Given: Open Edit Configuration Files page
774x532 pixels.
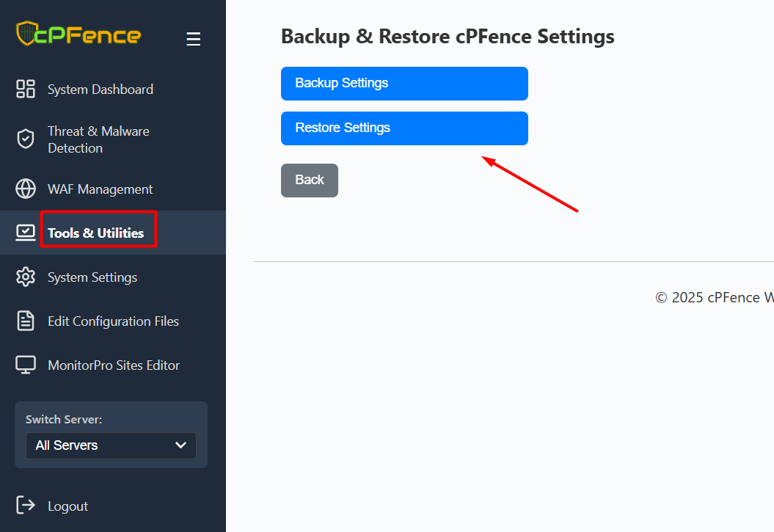Looking at the screenshot, I should pos(113,321).
